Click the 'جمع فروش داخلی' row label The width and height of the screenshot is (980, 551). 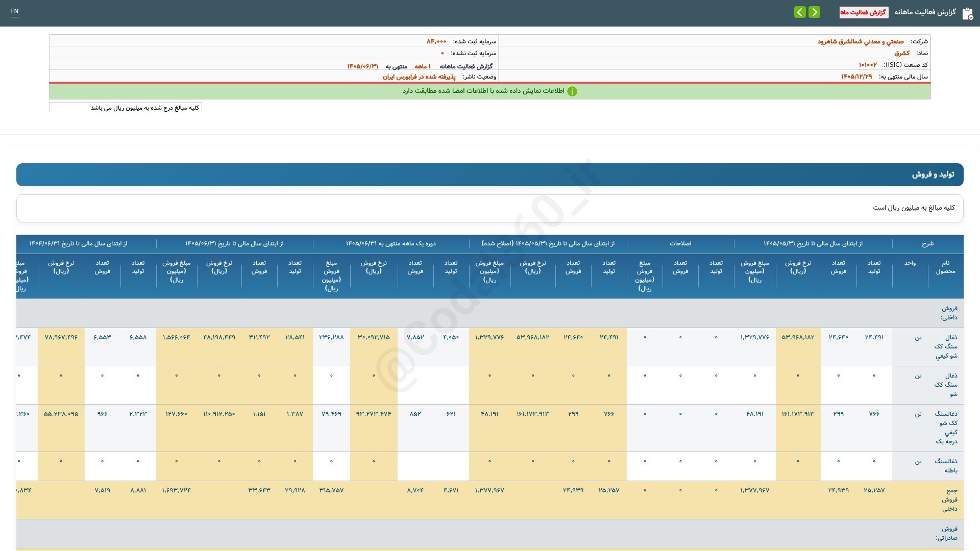coord(949,499)
